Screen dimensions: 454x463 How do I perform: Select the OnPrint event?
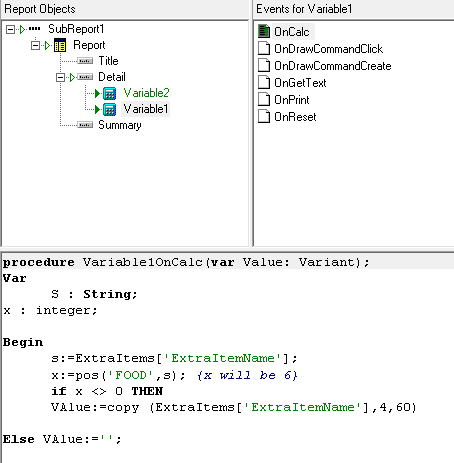[x=292, y=100]
